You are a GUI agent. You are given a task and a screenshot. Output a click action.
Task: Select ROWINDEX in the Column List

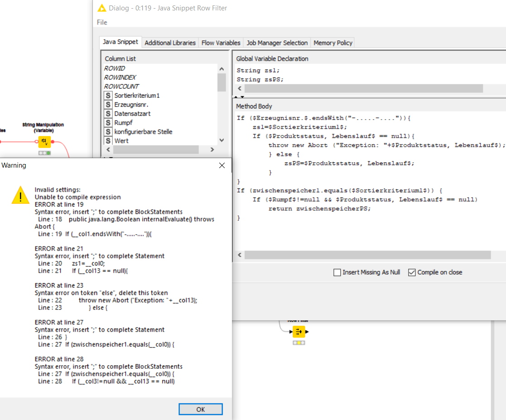coord(120,77)
